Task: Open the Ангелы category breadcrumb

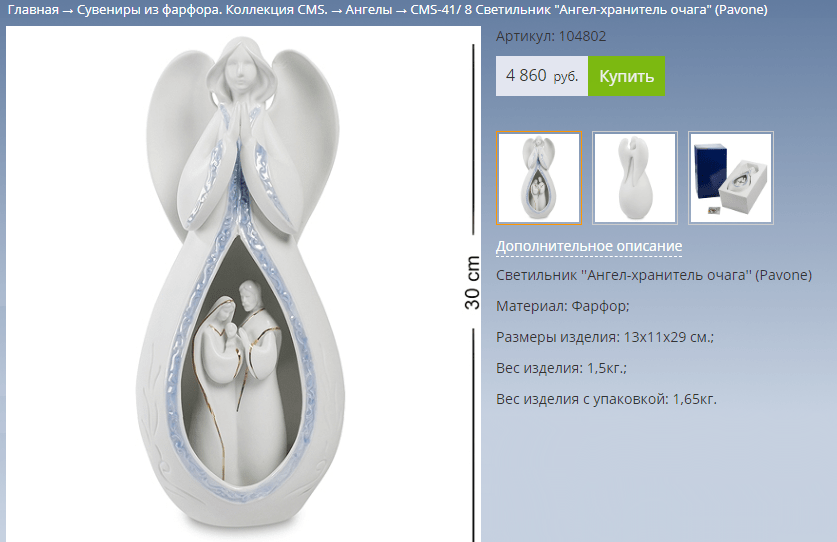Action: pyautogui.click(x=369, y=10)
